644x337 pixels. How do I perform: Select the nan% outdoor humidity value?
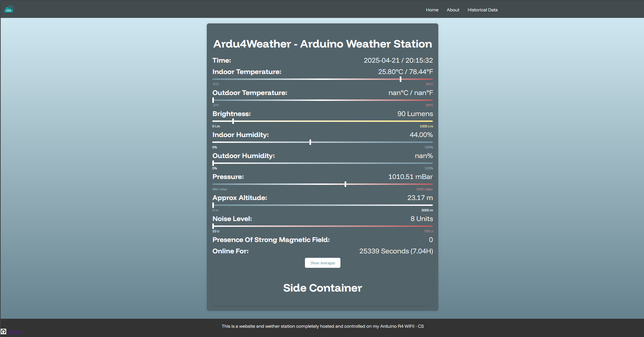(424, 156)
